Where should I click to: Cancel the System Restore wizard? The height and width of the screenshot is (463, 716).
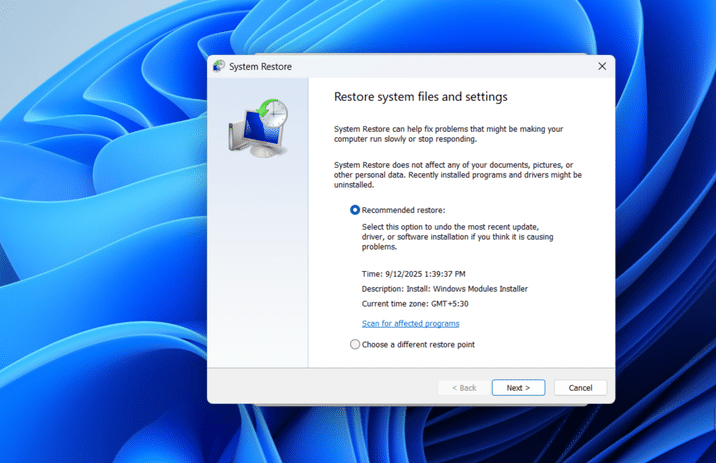click(580, 388)
